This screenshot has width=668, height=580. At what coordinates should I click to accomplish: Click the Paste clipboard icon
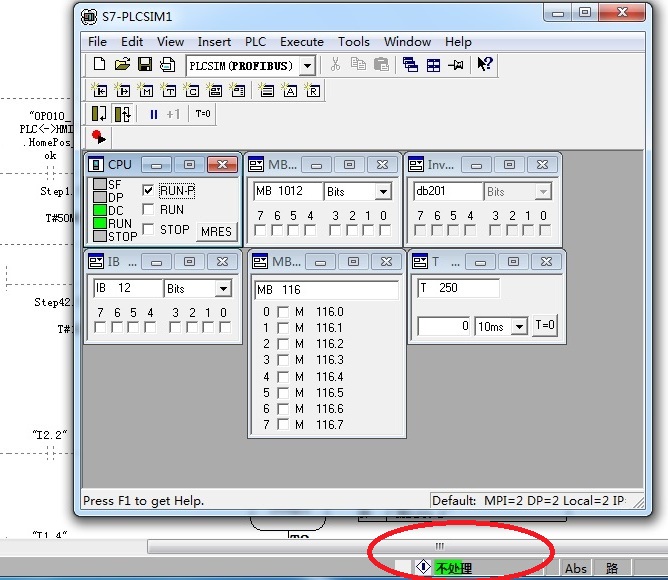(381, 64)
